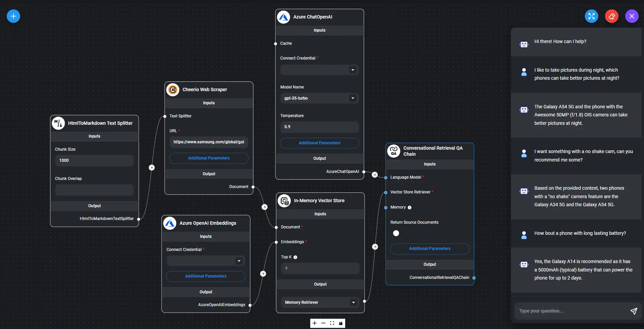This screenshot has height=329, width=644.
Task: Clear the chat with the eraser icon
Action: click(x=611, y=16)
